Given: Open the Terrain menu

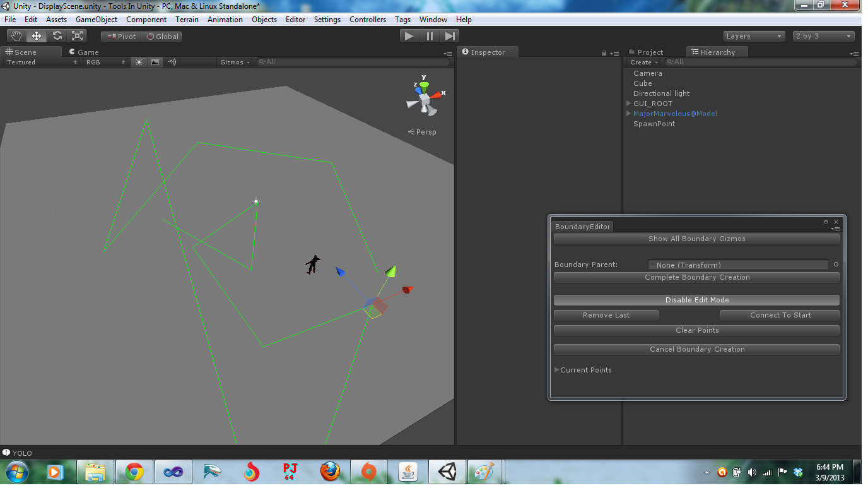Looking at the screenshot, I should pyautogui.click(x=187, y=20).
